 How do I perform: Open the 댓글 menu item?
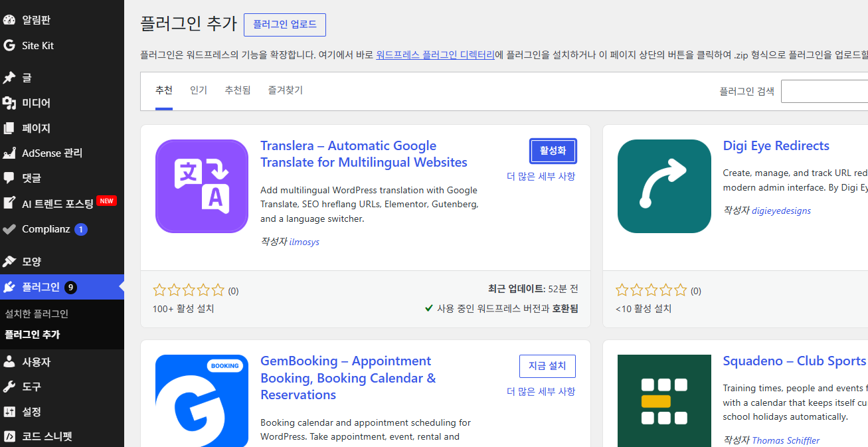pos(62,177)
